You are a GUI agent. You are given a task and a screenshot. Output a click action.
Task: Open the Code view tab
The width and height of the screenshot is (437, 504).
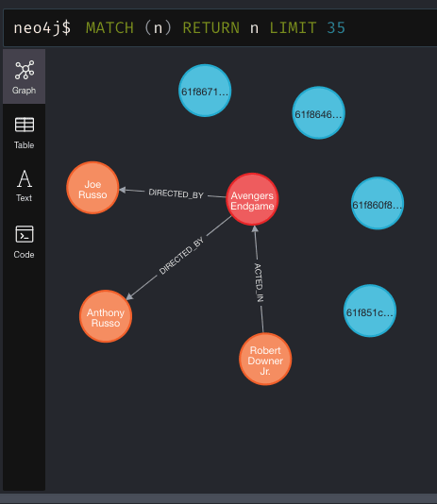(x=25, y=242)
